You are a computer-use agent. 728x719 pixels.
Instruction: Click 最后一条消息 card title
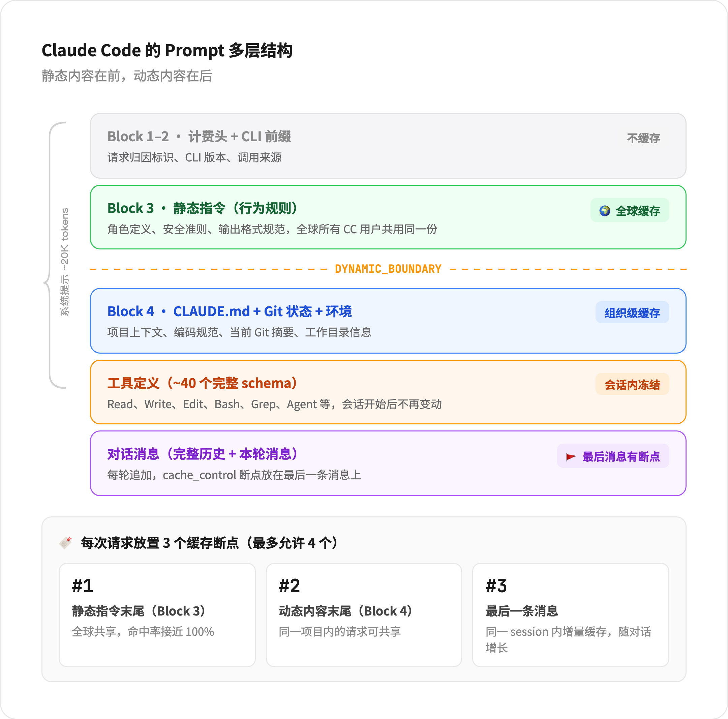(x=522, y=611)
